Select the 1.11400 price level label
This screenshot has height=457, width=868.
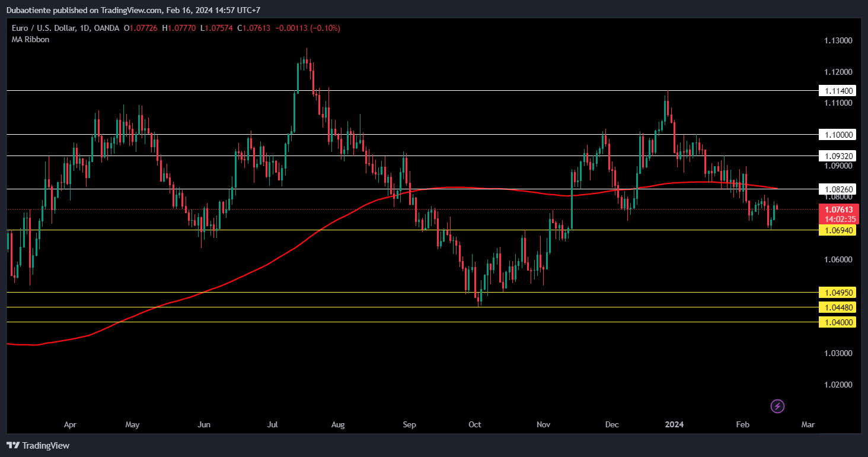pos(837,91)
